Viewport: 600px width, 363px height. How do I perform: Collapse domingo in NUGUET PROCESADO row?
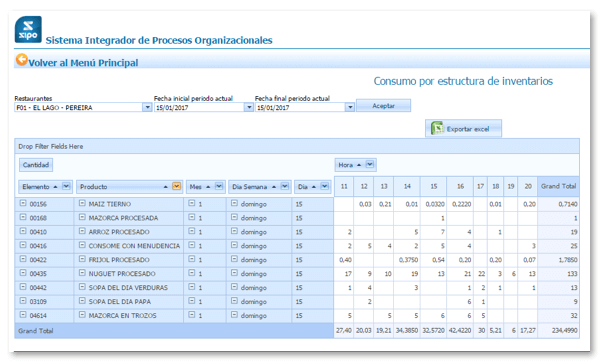(234, 273)
